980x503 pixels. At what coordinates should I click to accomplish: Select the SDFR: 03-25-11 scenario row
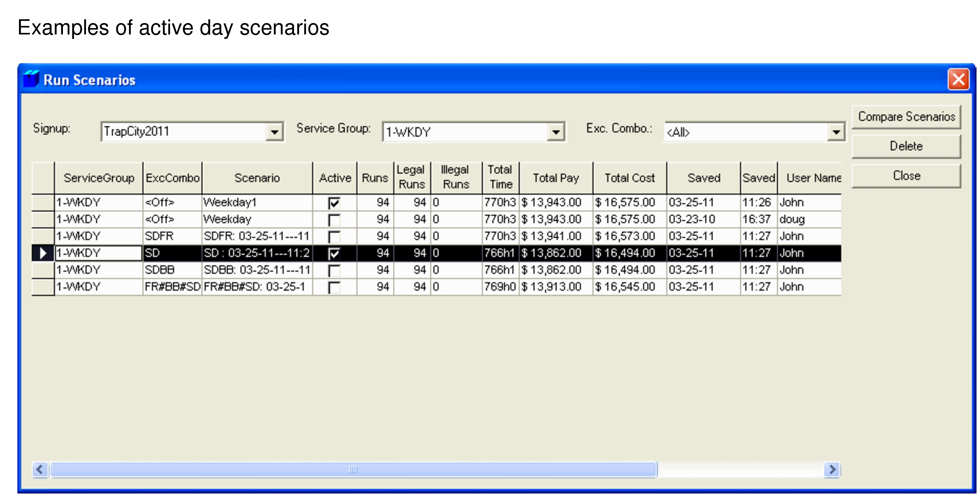[x=257, y=236]
